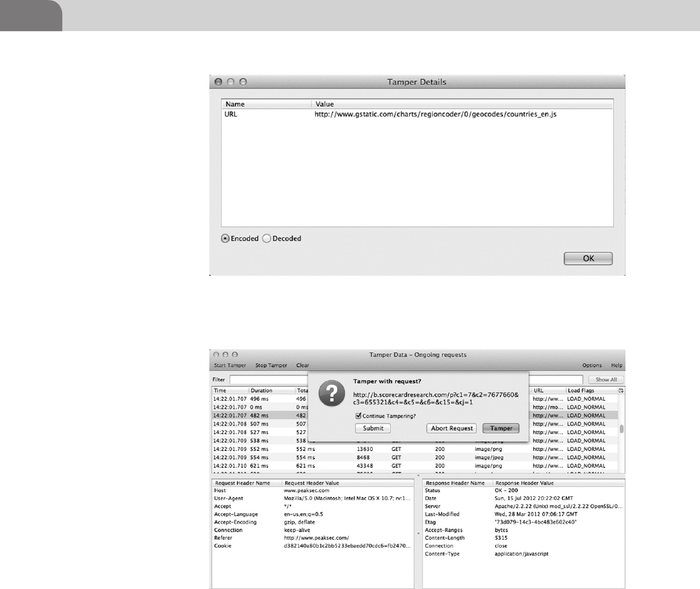Click the Name column header
Viewport: 700px width, 589px height.
click(x=266, y=104)
